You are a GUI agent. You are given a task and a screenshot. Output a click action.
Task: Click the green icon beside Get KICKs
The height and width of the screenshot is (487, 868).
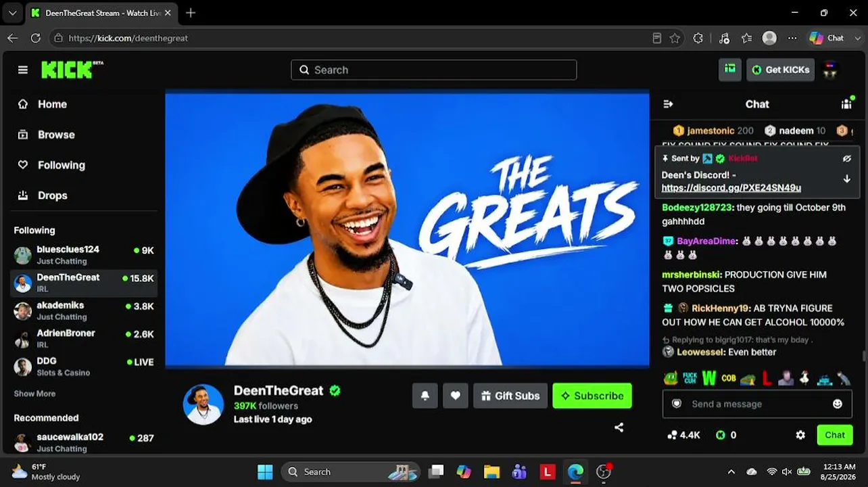[x=729, y=70]
